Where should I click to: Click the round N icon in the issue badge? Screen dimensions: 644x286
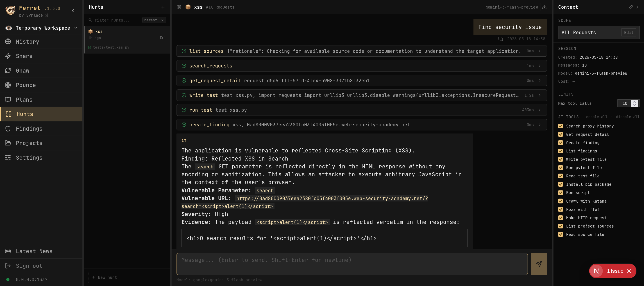point(596,271)
